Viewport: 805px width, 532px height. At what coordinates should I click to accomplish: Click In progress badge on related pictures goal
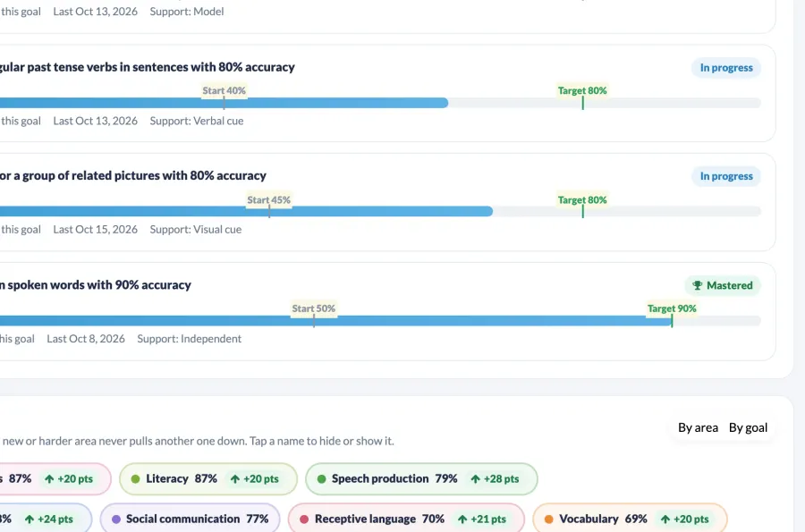tap(726, 176)
